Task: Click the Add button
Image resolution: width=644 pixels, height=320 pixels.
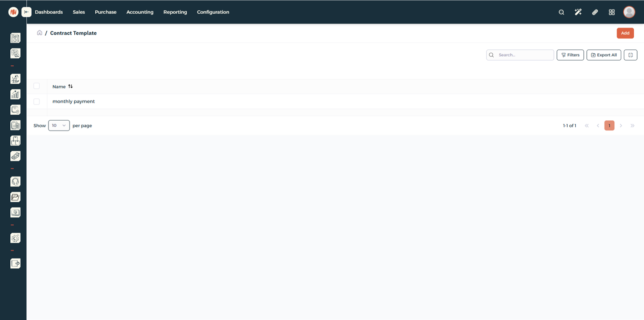Action: tap(625, 33)
